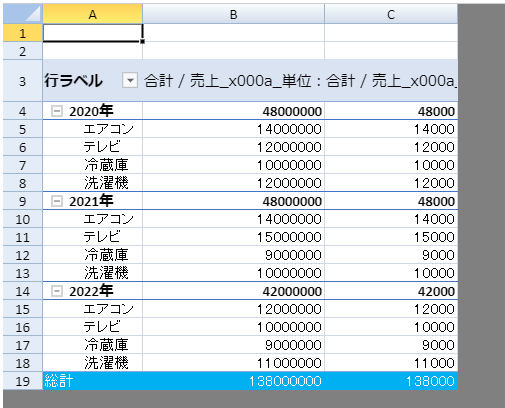
Task: Select column B header
Action: click(x=233, y=14)
